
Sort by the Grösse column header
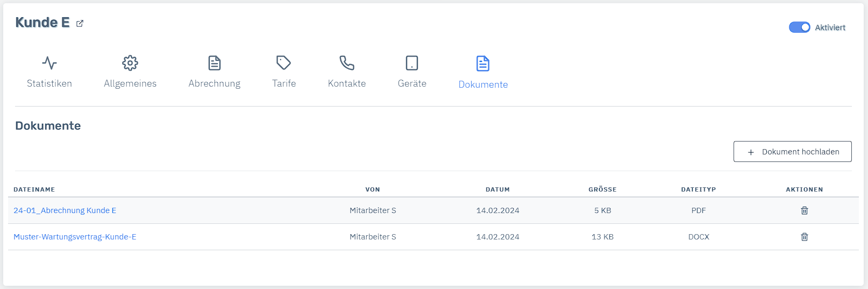pos(602,189)
